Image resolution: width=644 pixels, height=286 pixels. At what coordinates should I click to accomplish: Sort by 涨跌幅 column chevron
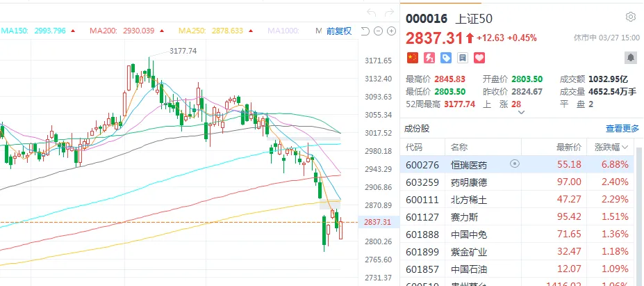click(625, 148)
